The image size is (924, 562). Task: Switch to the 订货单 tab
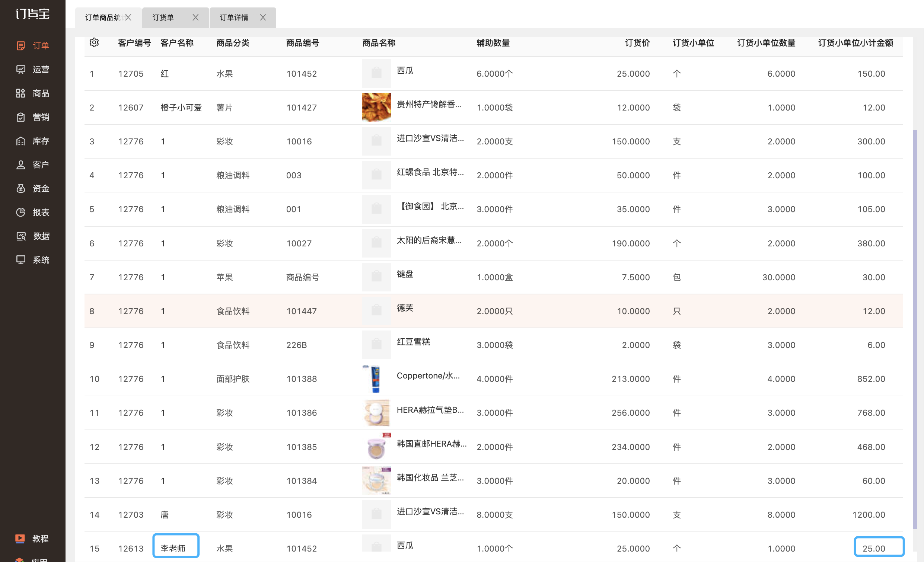tap(163, 17)
